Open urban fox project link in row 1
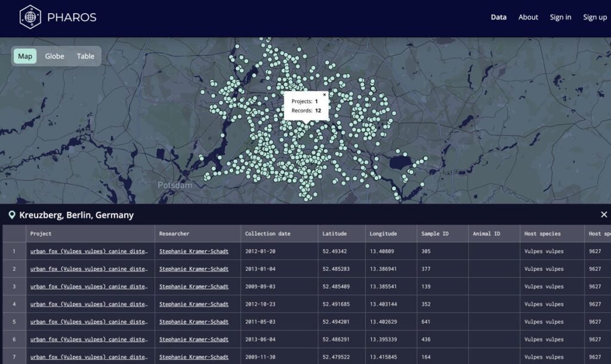The image size is (611, 364). click(x=89, y=251)
